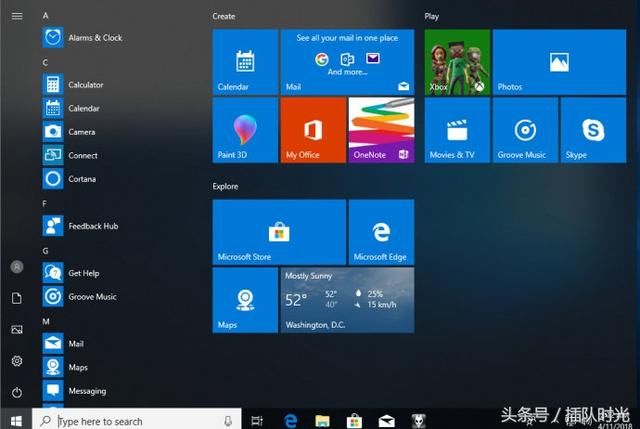640x429 pixels.
Task: Open the Photos tile
Action: pyautogui.click(x=559, y=62)
